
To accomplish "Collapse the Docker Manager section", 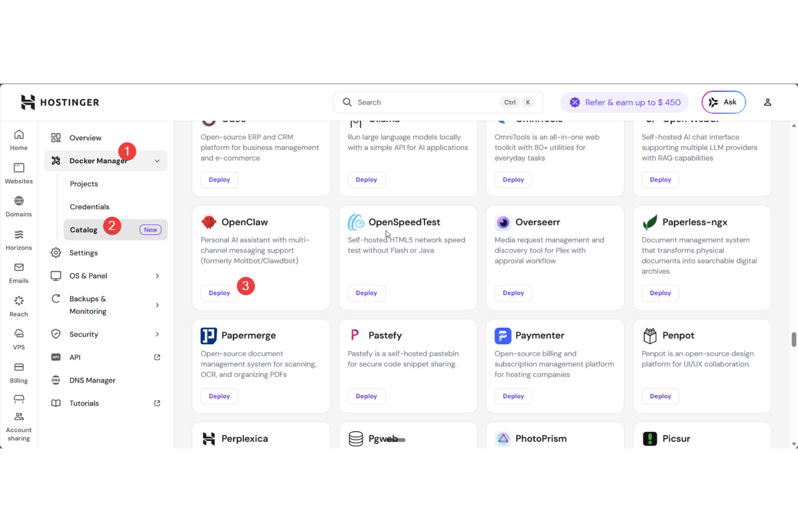I will [x=156, y=161].
